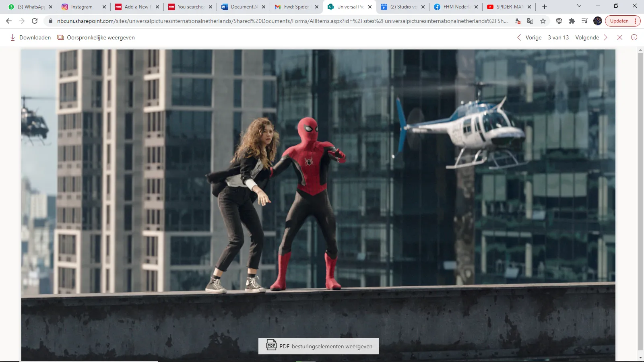The width and height of the screenshot is (644, 362).
Task: Open the tab search dropdown arrow
Action: click(x=579, y=6)
